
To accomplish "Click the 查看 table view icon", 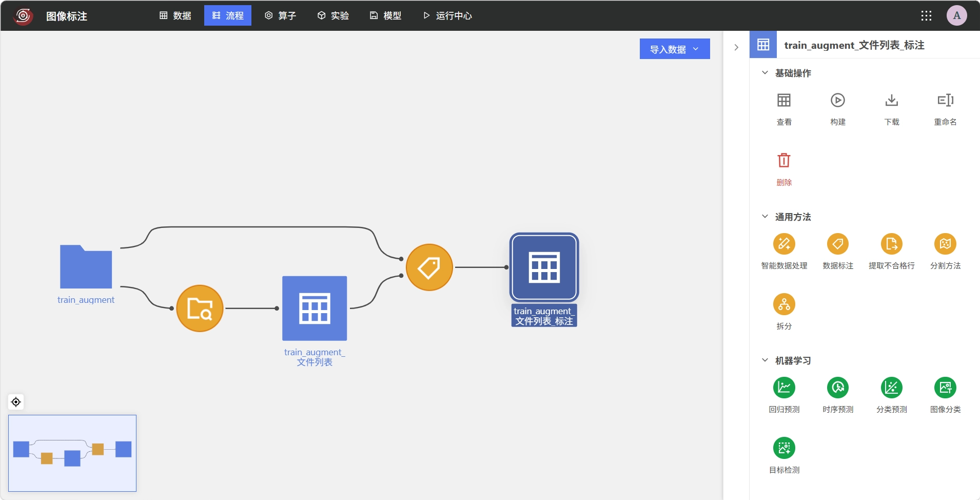I will coord(784,100).
